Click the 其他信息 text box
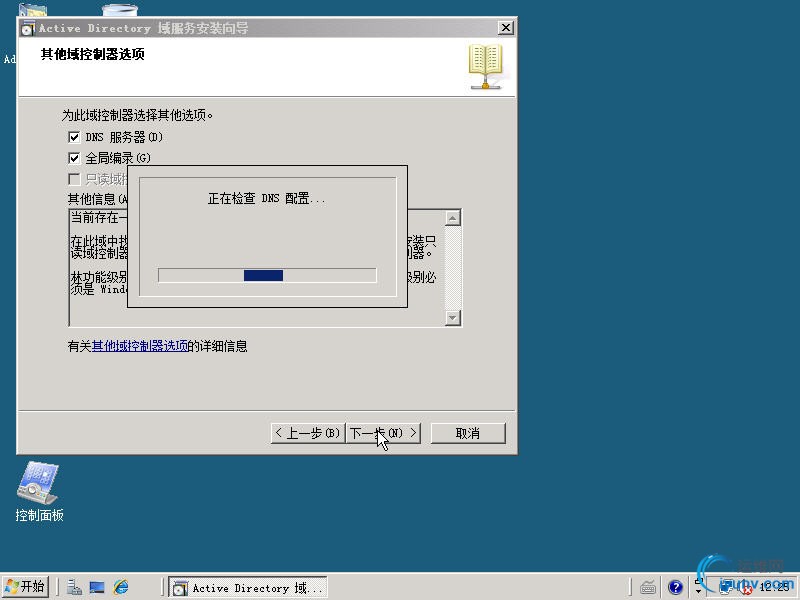The image size is (800, 600). 265,267
